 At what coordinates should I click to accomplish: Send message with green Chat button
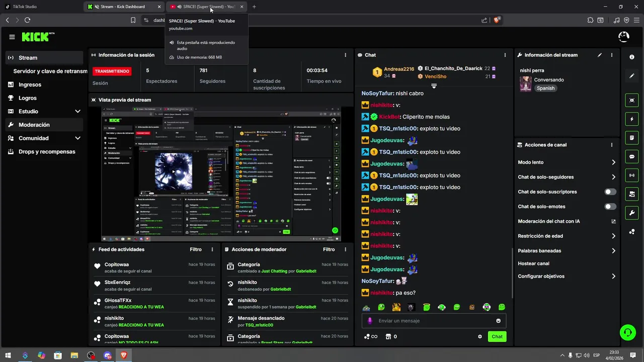click(497, 336)
